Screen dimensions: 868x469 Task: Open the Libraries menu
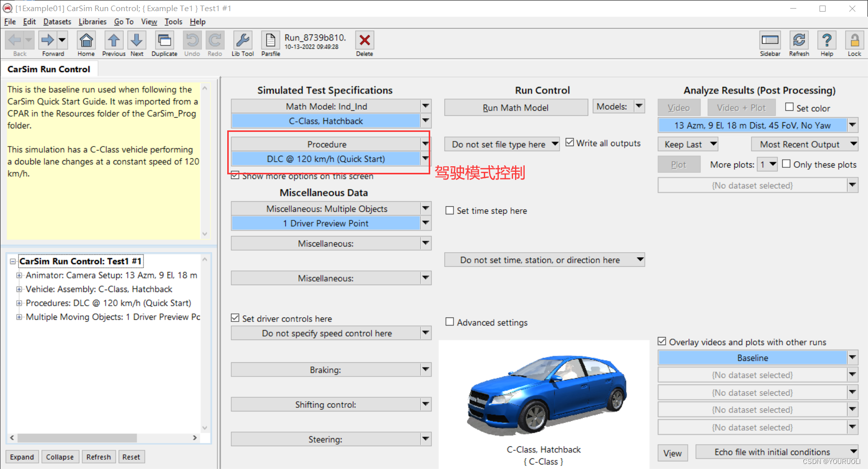(92, 22)
